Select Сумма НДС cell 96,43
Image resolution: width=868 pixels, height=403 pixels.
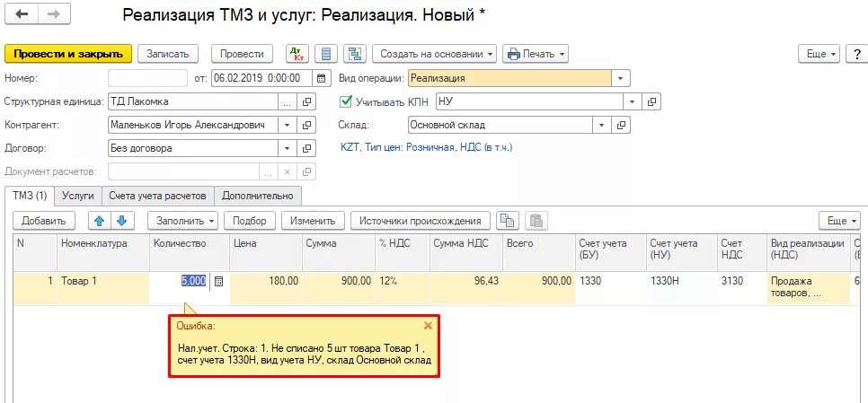(x=466, y=287)
